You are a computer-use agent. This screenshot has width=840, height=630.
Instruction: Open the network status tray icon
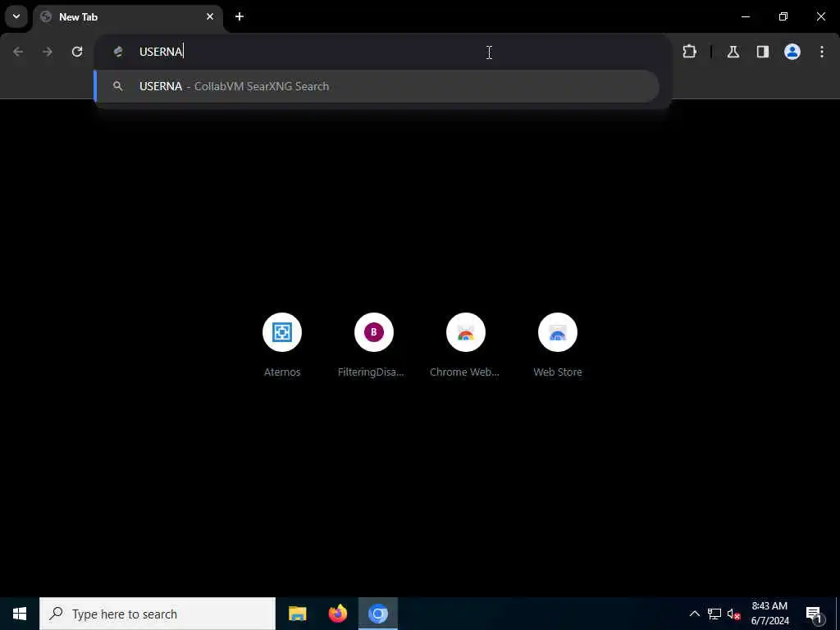(x=714, y=614)
